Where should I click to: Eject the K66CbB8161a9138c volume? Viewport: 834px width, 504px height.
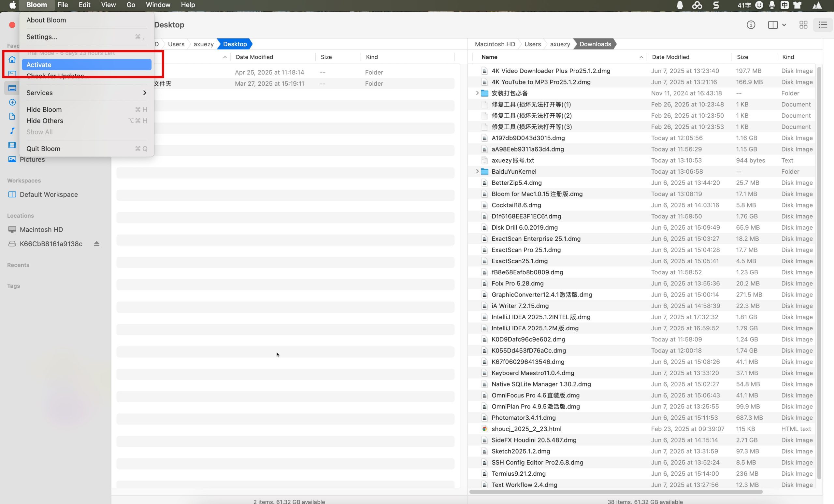point(96,244)
